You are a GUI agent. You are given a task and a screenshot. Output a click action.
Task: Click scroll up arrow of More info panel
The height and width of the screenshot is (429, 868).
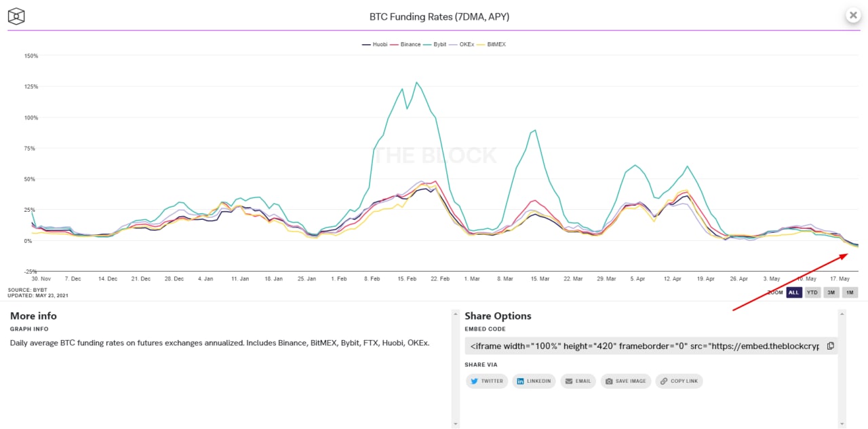coord(455,314)
